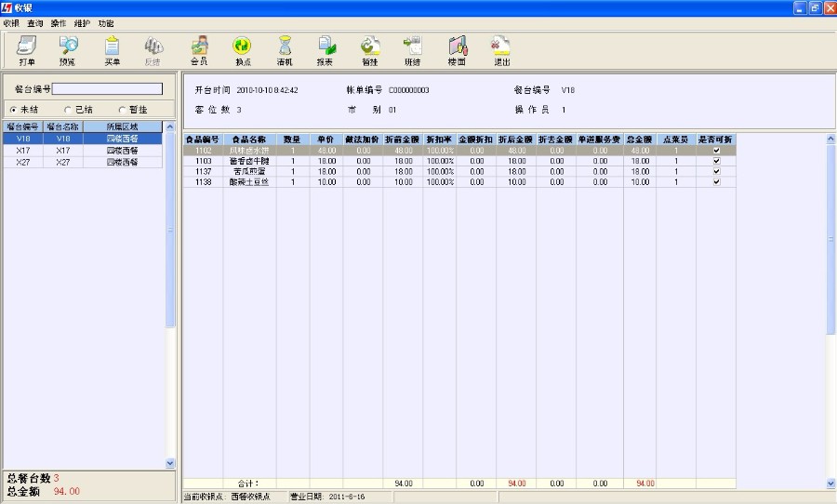Open the 楼面 floor view tool
837x504 pixels.
[x=457, y=51]
